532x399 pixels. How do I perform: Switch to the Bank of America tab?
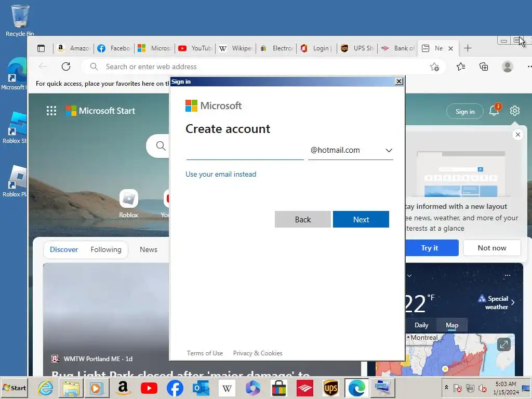coord(398,48)
